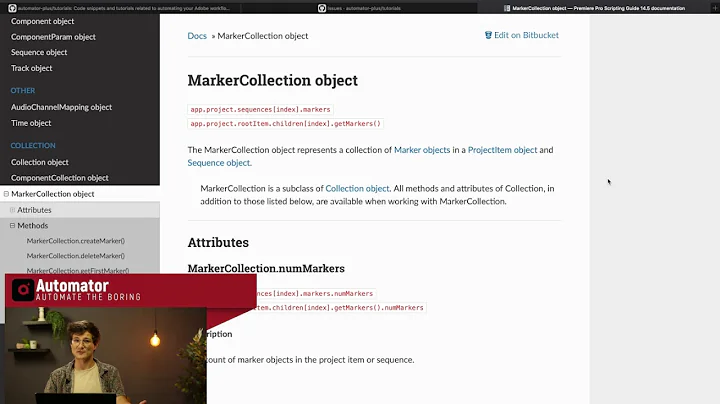
Task: Click code line ending markers.numMarkers
Action: click(x=316, y=293)
